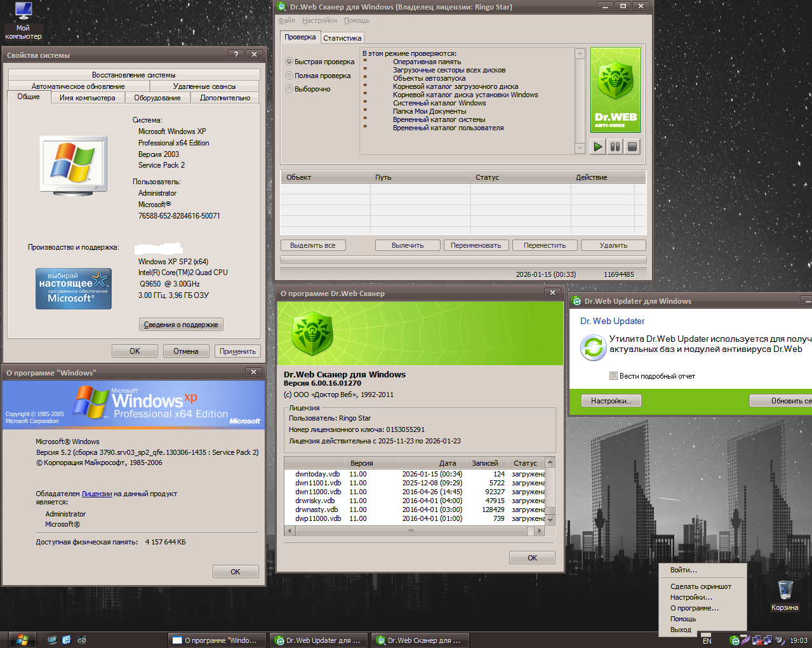This screenshot has width=812, height=648.
Task: Switch to the Статистика tab
Action: tap(342, 38)
